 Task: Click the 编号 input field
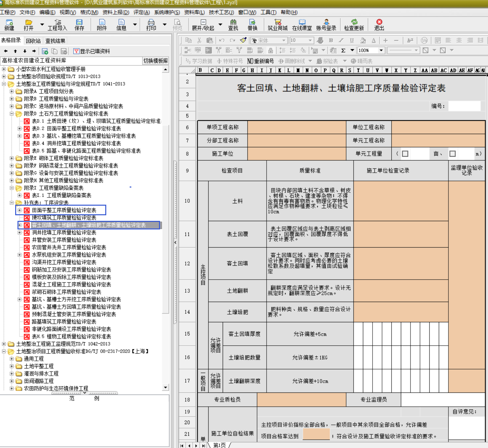click(x=464, y=106)
